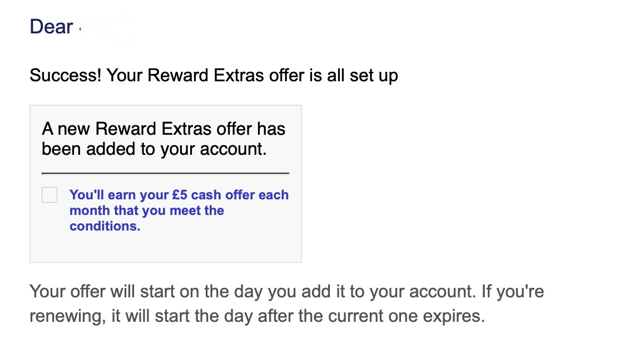
Task: Tick the checkbox beside the £5 cash offer
Action: click(x=49, y=195)
